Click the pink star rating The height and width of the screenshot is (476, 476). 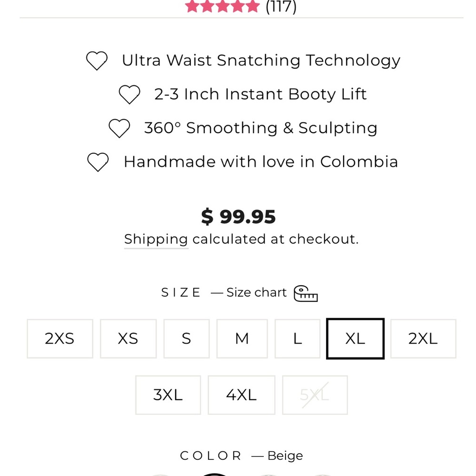click(x=222, y=6)
